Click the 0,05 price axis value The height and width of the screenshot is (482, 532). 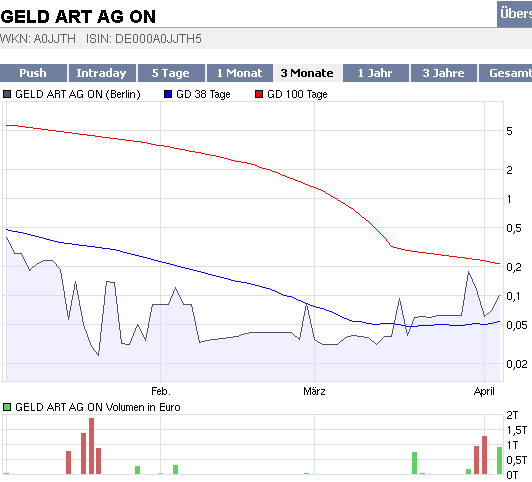tap(517, 325)
